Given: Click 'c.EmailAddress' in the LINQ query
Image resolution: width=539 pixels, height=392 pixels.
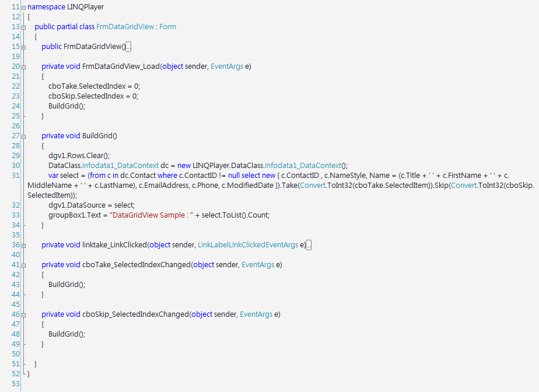Looking at the screenshot, I should (164, 185).
